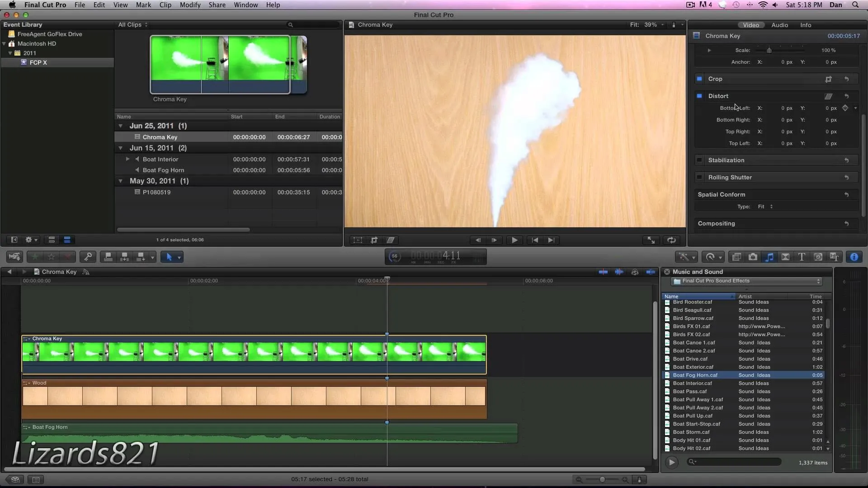Expand the Compositing section in inspector
Image resolution: width=868 pixels, height=488 pixels.
(716, 223)
